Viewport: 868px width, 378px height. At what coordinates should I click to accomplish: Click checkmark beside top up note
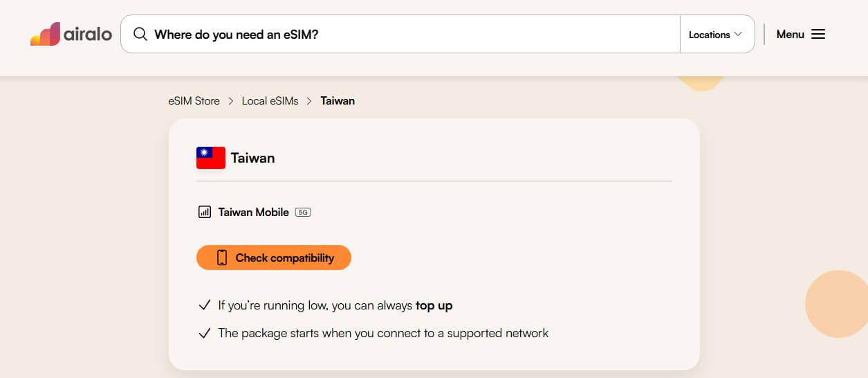pos(204,305)
